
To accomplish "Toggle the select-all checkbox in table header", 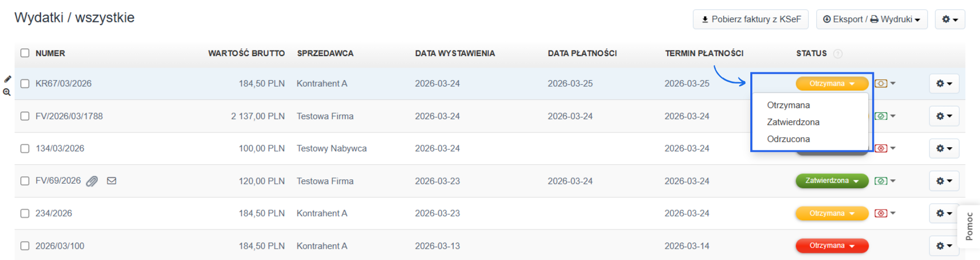I will click(x=25, y=53).
